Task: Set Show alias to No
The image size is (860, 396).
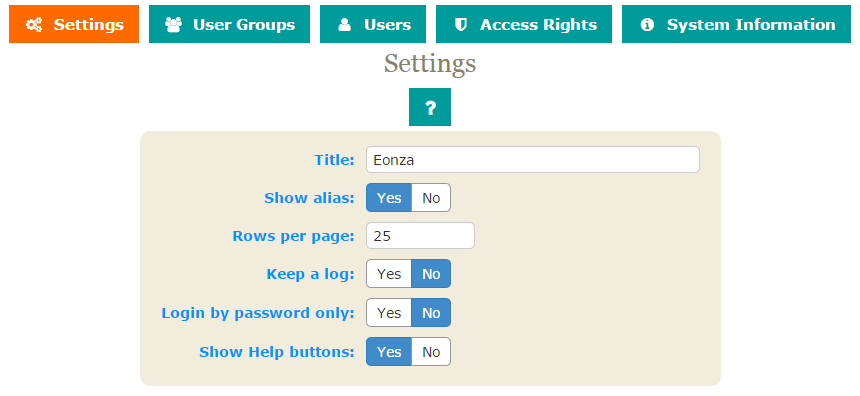Action: pyautogui.click(x=431, y=197)
